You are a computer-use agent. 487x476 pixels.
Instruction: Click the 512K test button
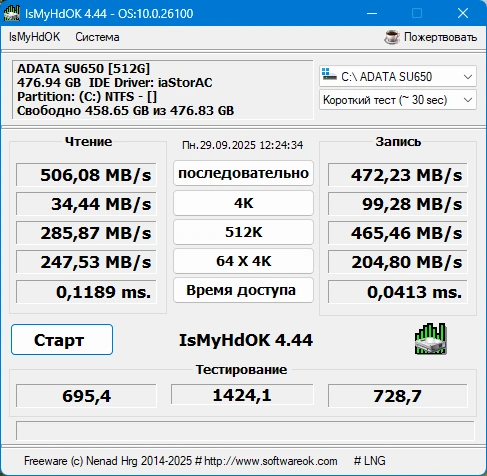coord(243,232)
